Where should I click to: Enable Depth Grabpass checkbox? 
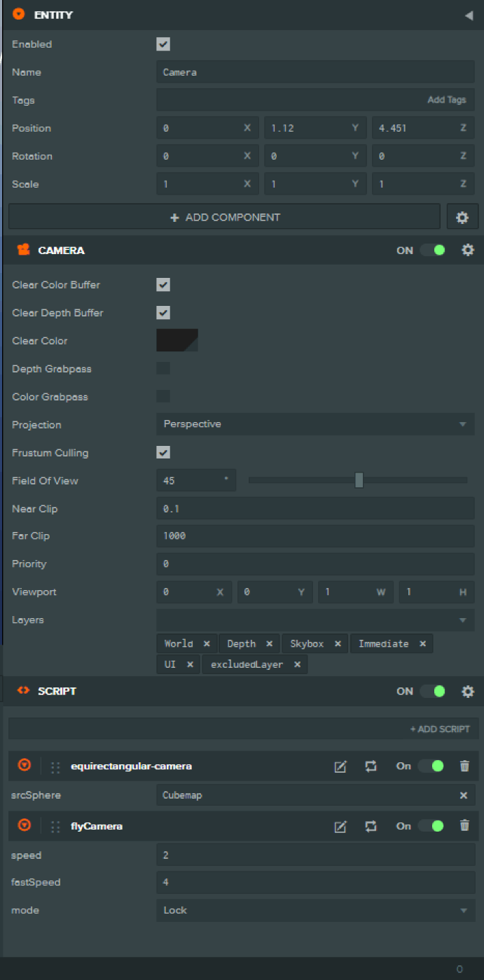click(x=163, y=368)
